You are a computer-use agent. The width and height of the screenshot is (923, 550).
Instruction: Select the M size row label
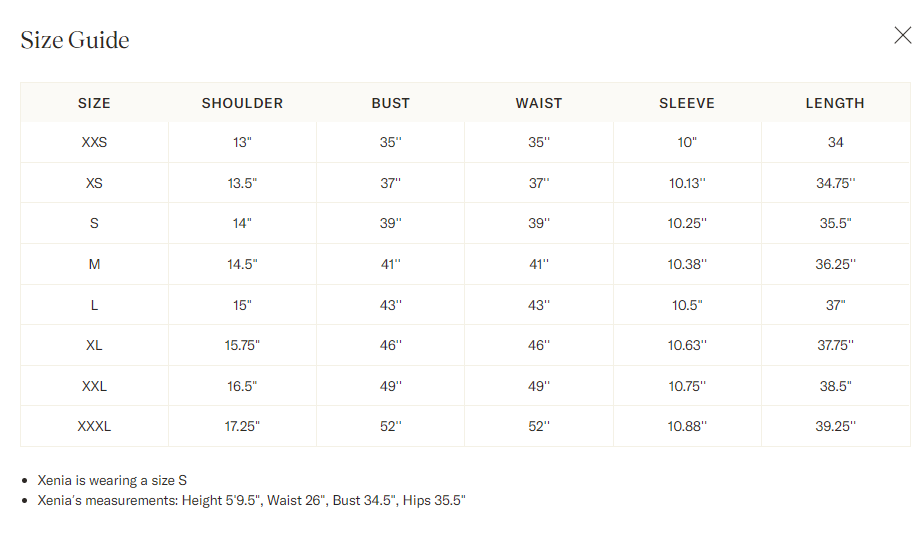click(94, 264)
